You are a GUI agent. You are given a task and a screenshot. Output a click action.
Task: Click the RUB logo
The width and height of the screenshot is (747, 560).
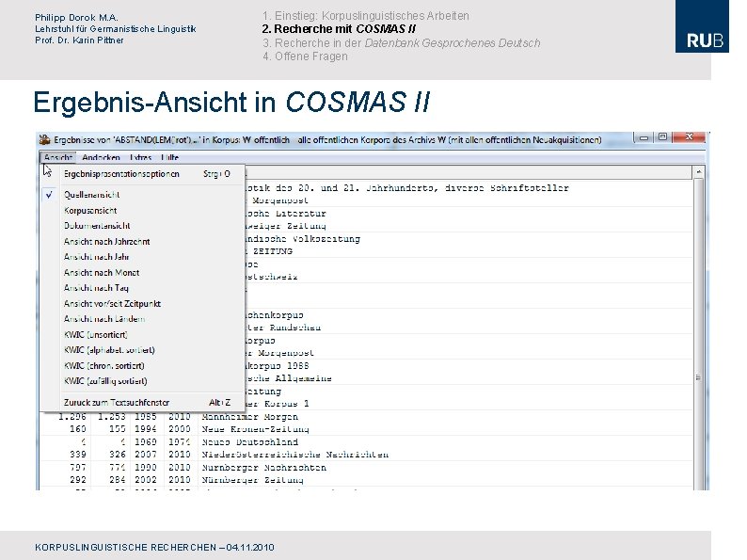point(702,26)
